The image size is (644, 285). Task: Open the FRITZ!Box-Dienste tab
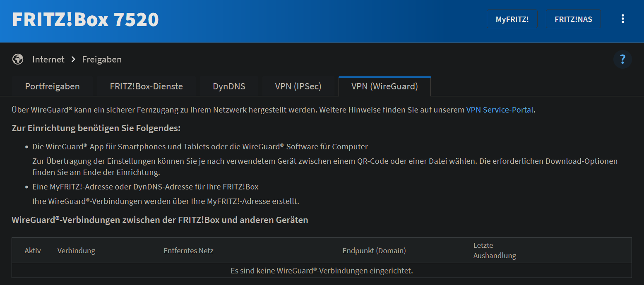[x=147, y=86]
